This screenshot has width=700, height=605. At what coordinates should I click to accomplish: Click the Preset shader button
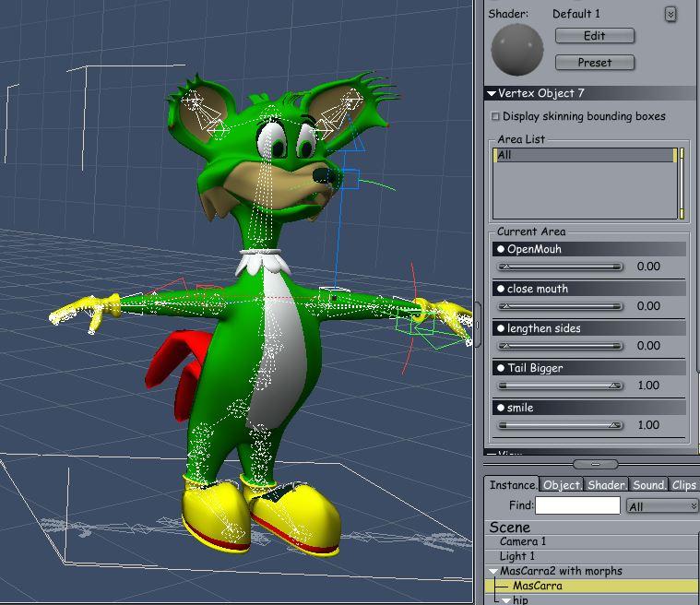(594, 62)
